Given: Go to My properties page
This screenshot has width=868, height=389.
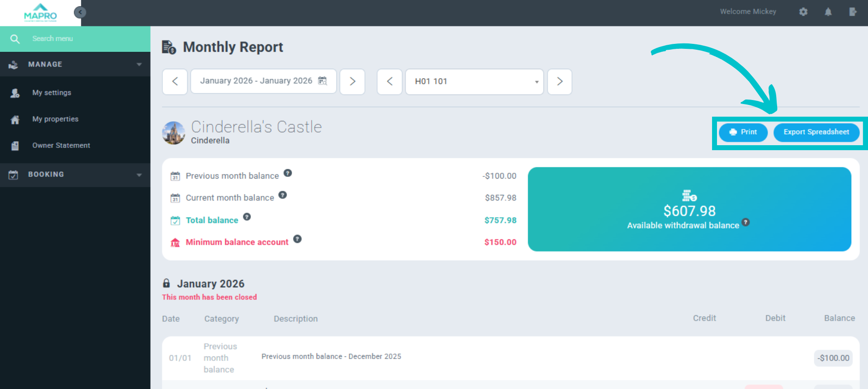Looking at the screenshot, I should (55, 119).
